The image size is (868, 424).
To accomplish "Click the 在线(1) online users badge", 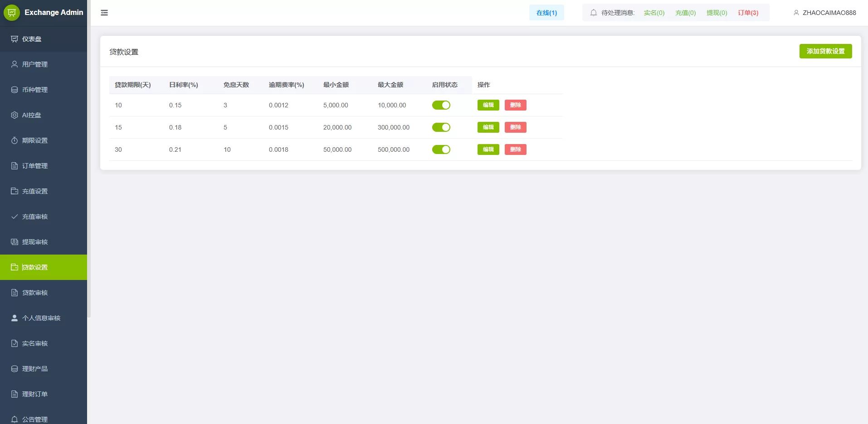I will coord(546,13).
